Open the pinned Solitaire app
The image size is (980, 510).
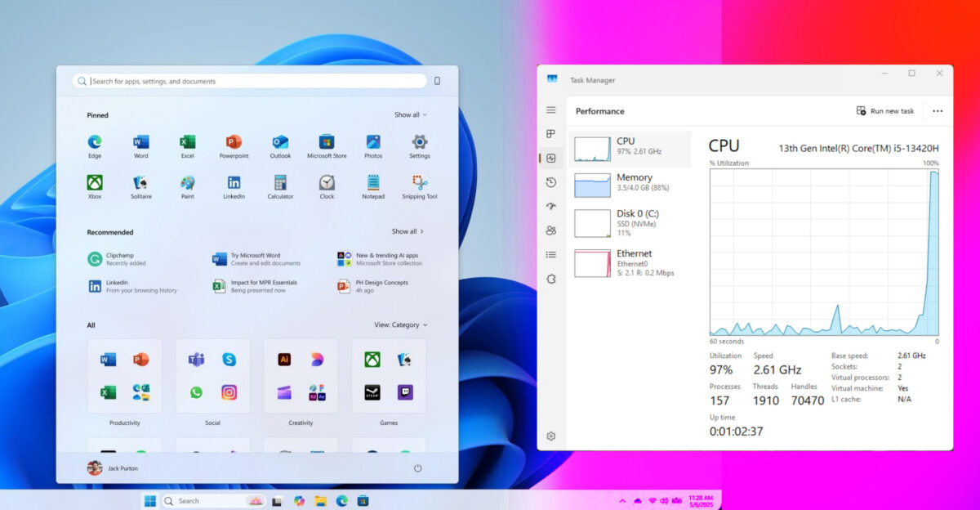click(x=141, y=187)
